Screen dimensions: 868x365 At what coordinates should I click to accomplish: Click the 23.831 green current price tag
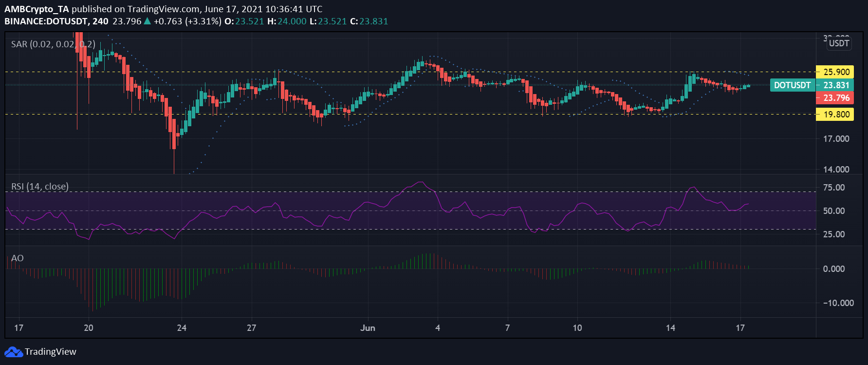(834, 85)
